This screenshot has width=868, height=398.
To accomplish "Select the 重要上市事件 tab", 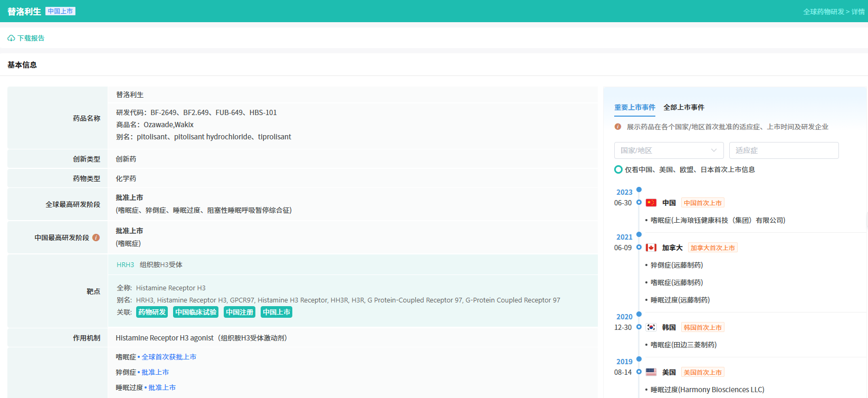I will [x=634, y=107].
